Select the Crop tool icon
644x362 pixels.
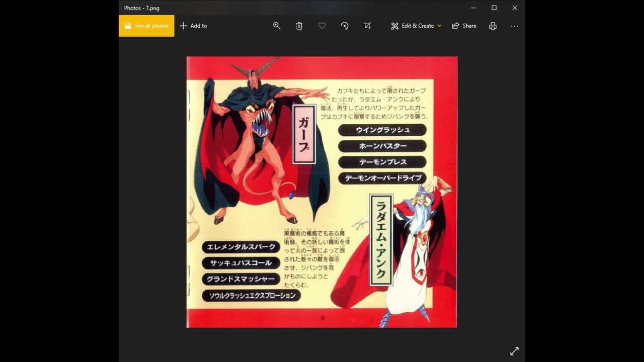[x=367, y=26]
